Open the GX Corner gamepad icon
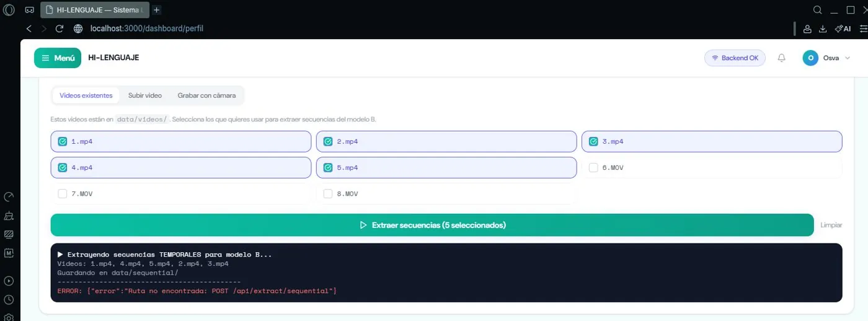 coord(29,10)
